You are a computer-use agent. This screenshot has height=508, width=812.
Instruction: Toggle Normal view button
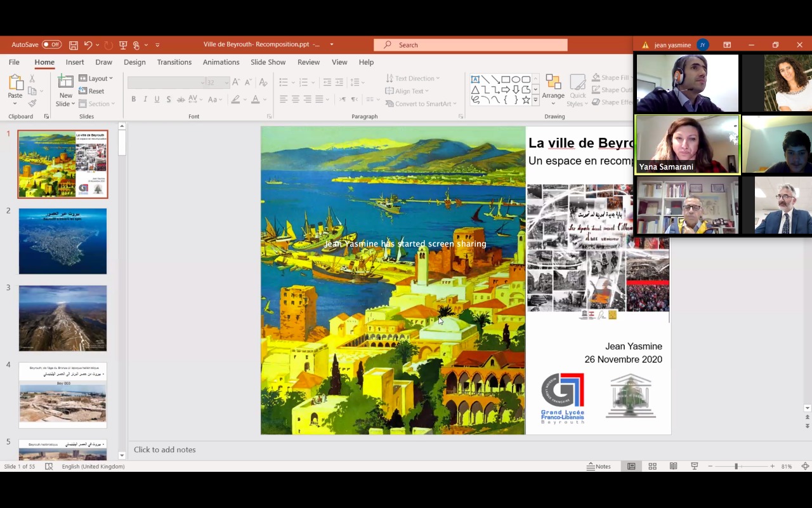[631, 466]
